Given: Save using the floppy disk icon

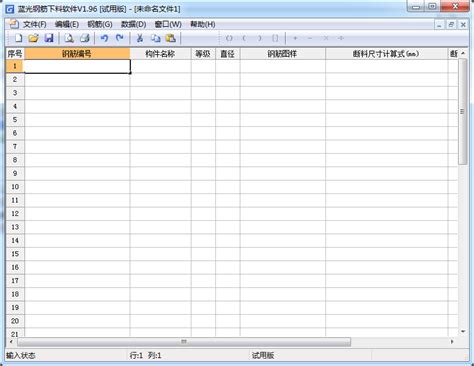Looking at the screenshot, I should [x=49, y=38].
